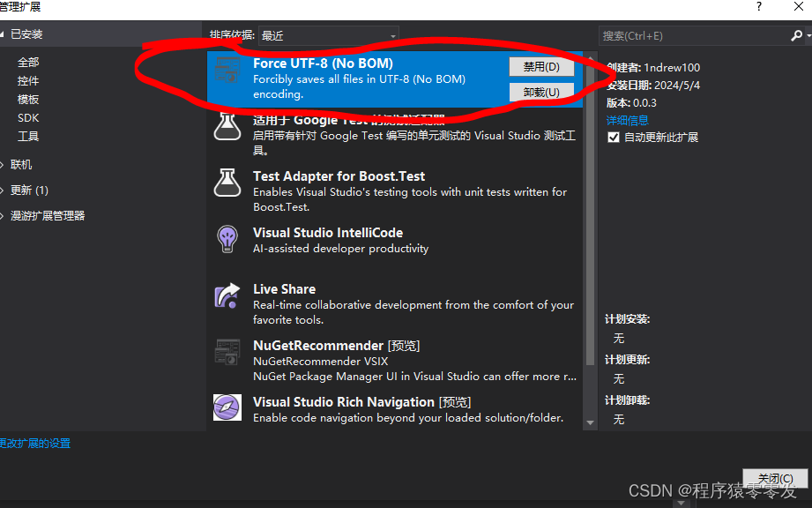Click the NuGetRecommender VSIX subtitle
This screenshot has height=508, width=812.
point(321,361)
